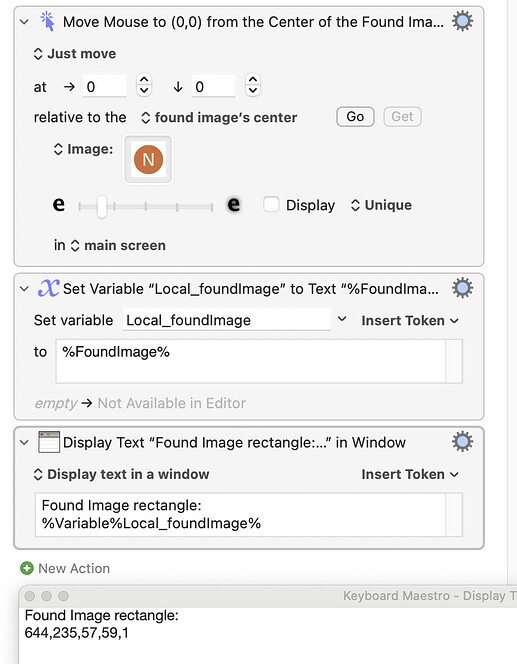
Task: Click the Local_foundImage variable name field
Action: [x=227, y=320]
